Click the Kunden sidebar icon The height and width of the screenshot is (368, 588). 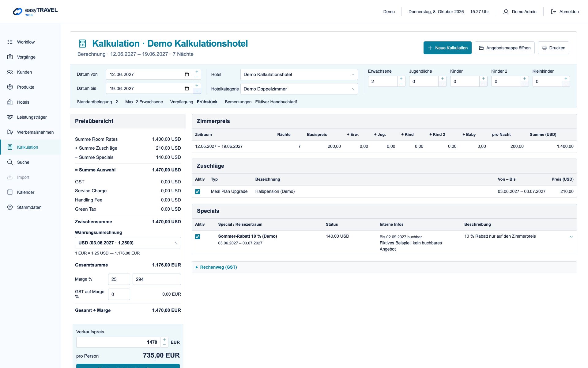(10, 72)
